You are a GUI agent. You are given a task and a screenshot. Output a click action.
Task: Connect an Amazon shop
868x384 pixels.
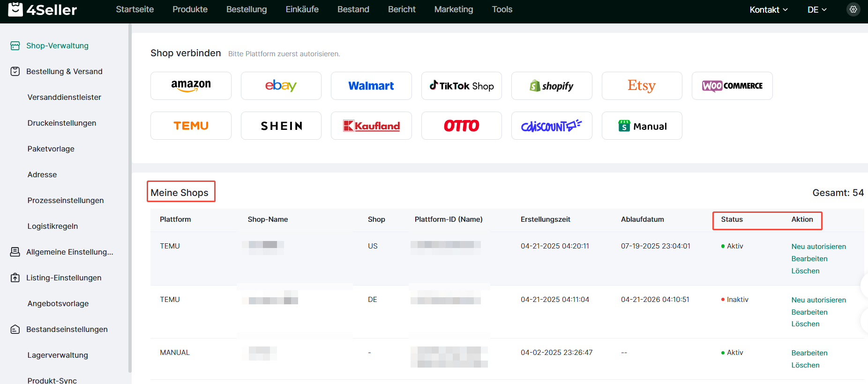coord(191,86)
